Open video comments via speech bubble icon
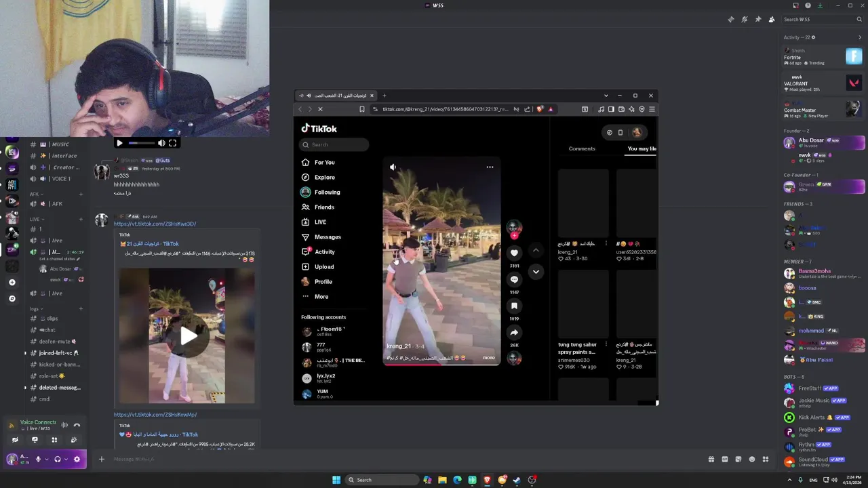Viewport: 868px width, 488px height. point(514,279)
